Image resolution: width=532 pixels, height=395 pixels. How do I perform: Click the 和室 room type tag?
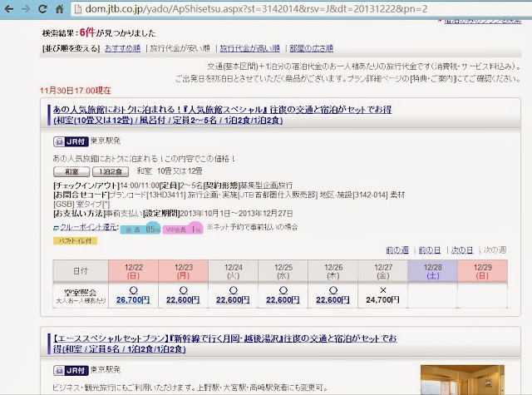click(71, 171)
